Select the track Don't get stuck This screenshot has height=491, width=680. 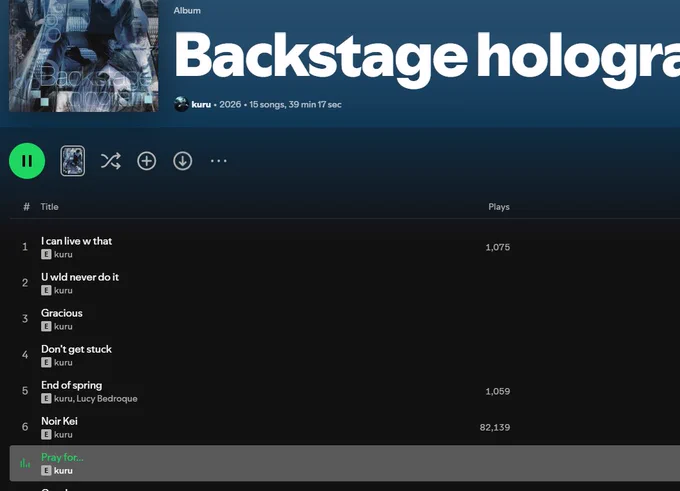[x=76, y=349]
